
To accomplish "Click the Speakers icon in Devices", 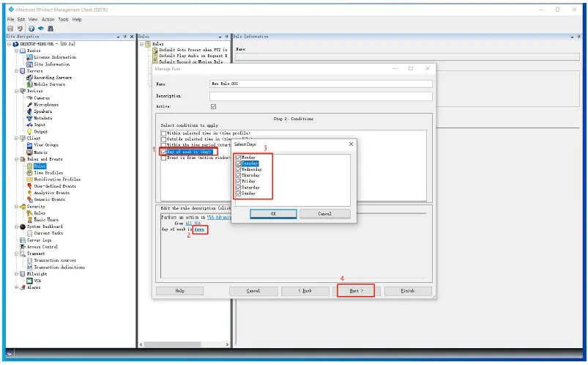I will [29, 111].
